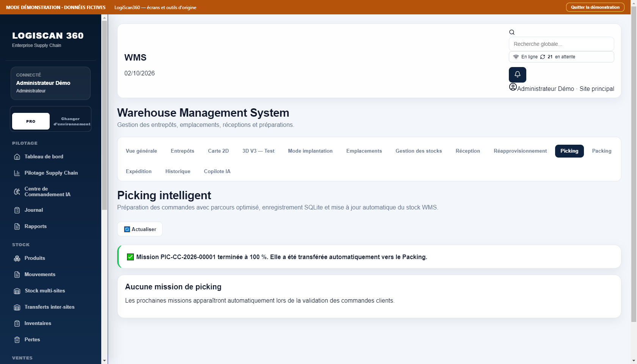Viewport: 637px width, 364px height.
Task: Click the user avatar icon beside Administrateur Démo
Action: point(513,87)
